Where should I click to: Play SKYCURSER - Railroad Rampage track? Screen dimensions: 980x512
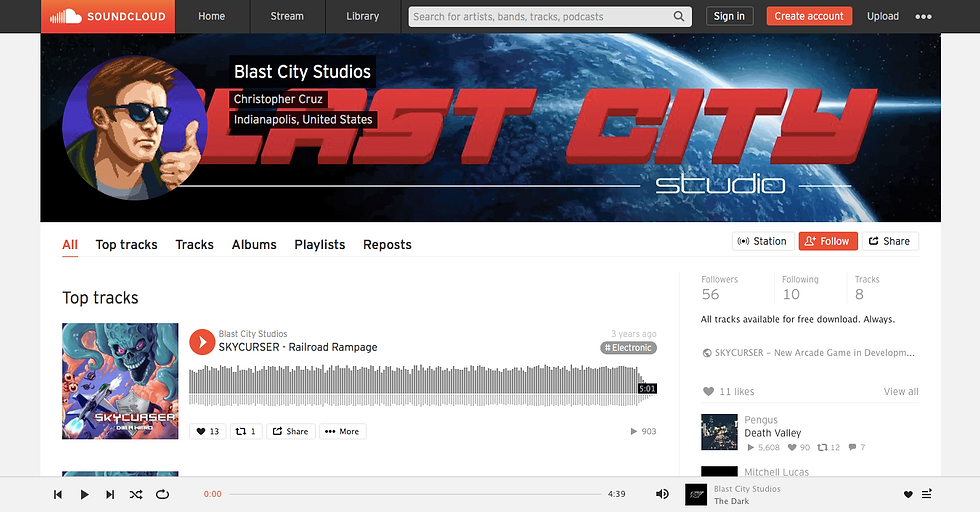(202, 342)
